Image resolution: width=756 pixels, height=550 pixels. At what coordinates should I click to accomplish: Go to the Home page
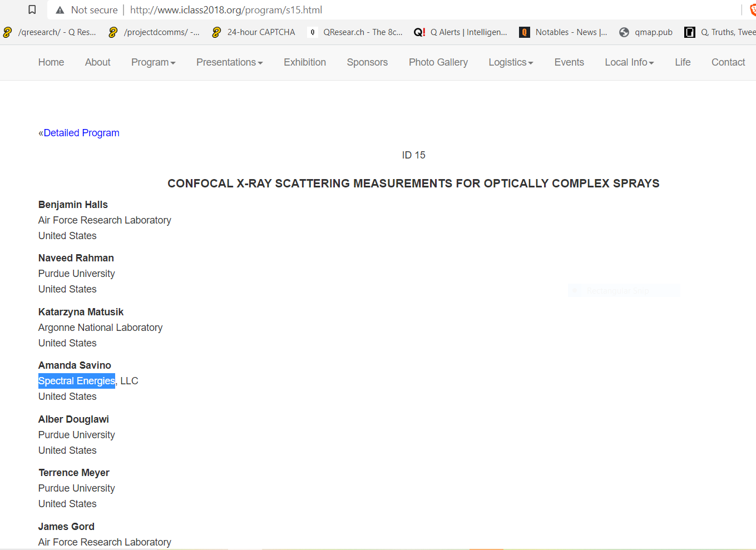pos(51,62)
